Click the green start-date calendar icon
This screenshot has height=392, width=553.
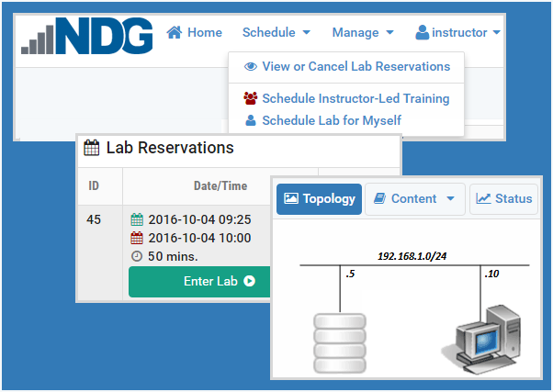(137, 219)
